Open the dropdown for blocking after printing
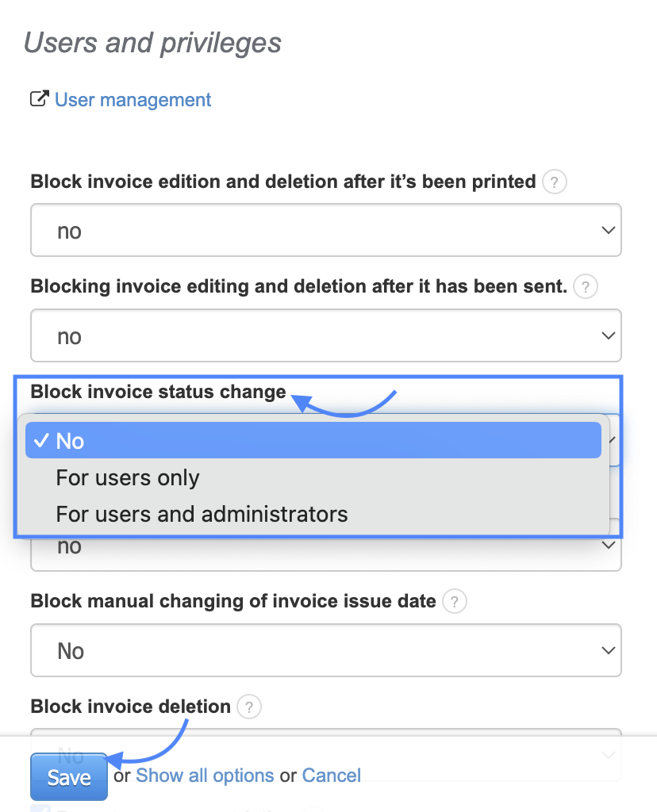This screenshot has height=812, width=657. [325, 231]
